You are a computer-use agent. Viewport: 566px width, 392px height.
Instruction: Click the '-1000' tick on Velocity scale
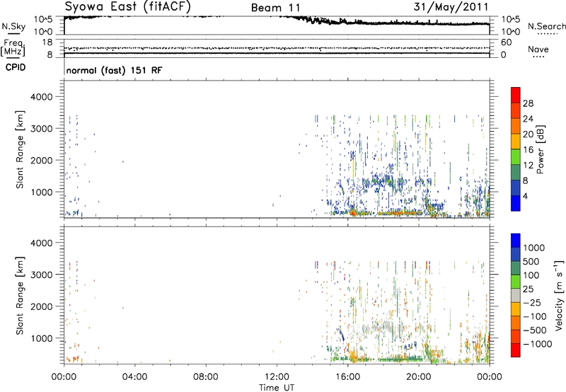click(x=538, y=344)
